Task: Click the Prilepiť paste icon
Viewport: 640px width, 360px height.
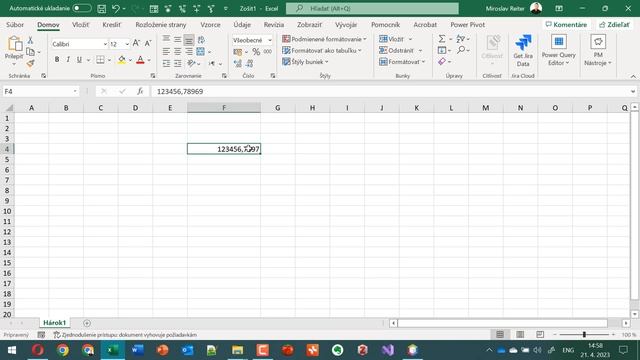Action: coord(14,45)
